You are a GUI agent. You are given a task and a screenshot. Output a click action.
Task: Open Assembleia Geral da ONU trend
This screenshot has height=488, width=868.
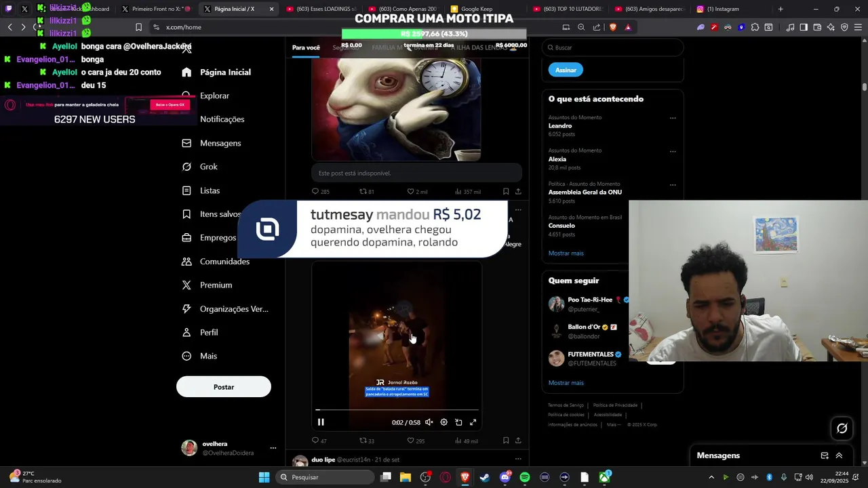tap(585, 192)
